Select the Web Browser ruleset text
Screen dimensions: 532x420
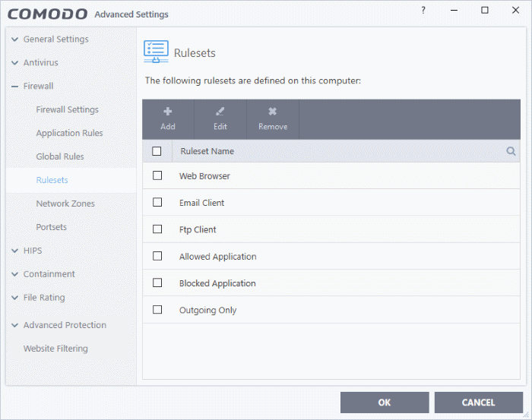click(x=204, y=176)
